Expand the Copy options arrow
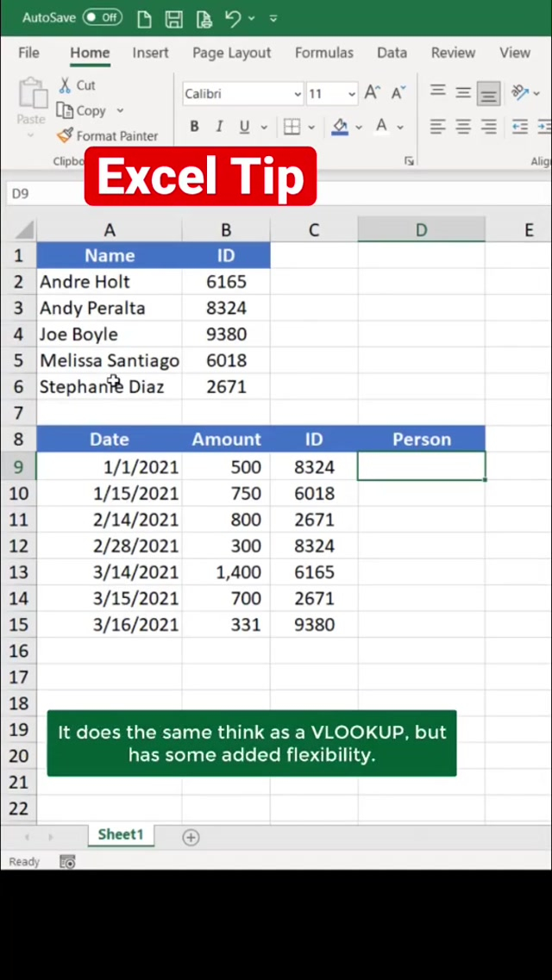Image resolution: width=552 pixels, height=980 pixels. click(120, 110)
